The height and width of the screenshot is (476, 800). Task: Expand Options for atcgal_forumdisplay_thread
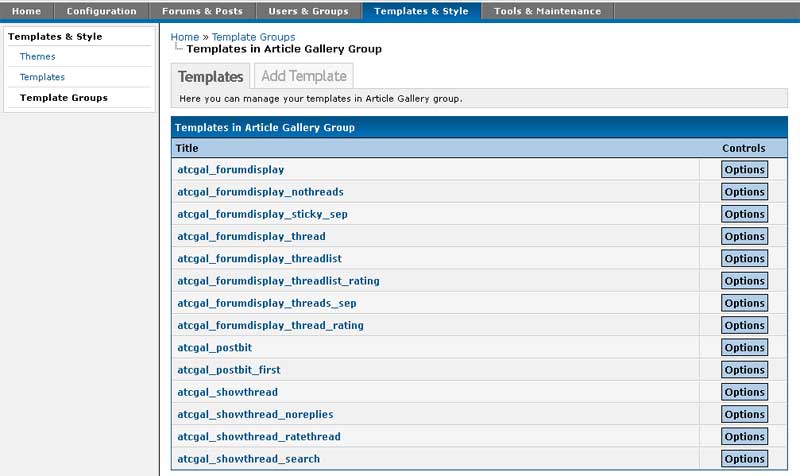(744, 236)
